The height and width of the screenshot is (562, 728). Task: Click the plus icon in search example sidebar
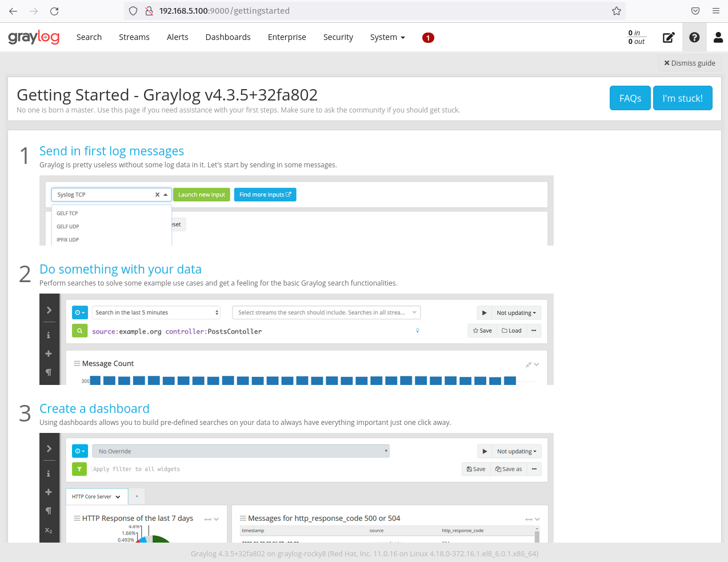(x=49, y=354)
